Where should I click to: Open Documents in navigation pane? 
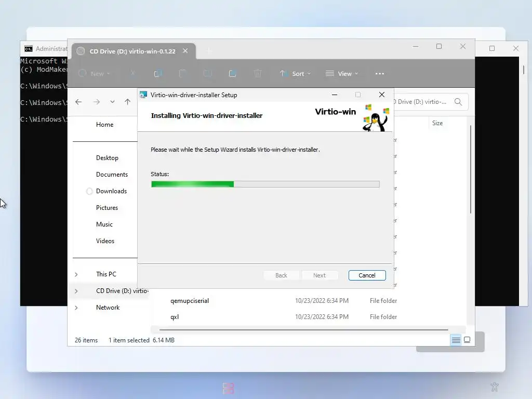tap(112, 175)
